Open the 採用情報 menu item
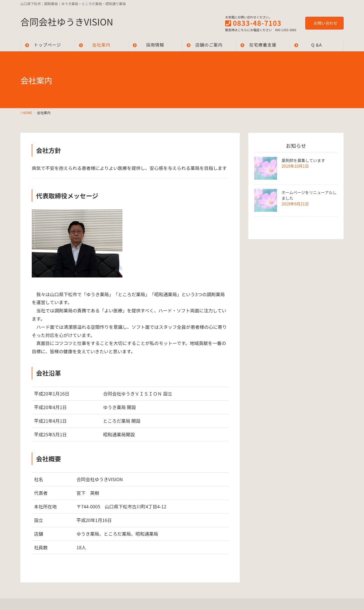Viewport: 364px width, 610px height. [x=155, y=45]
